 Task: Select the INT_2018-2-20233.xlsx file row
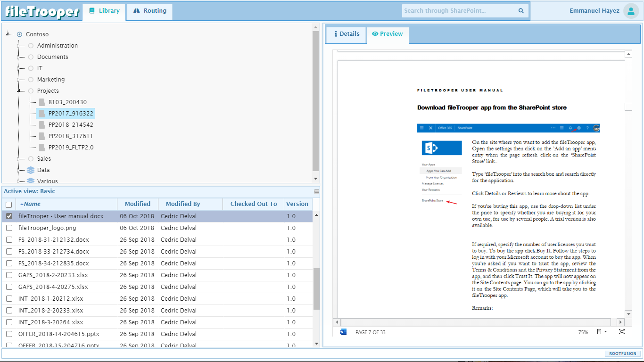[x=157, y=310]
